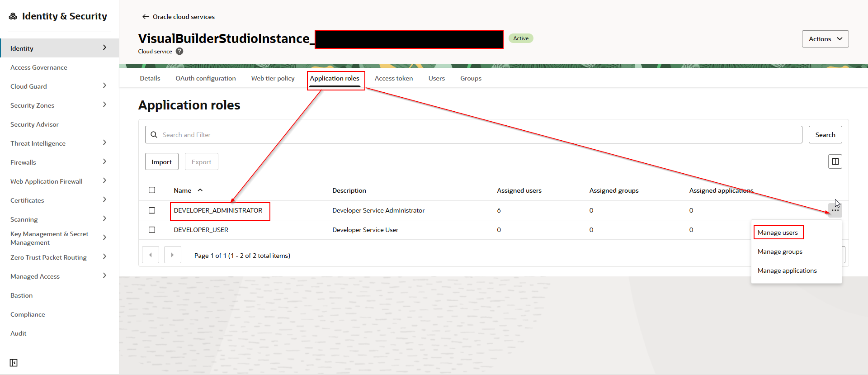Click assigned users count 6 for DEVELOPER_ADMINISTRATOR
Screen dimensions: 868x375
pyautogui.click(x=499, y=210)
